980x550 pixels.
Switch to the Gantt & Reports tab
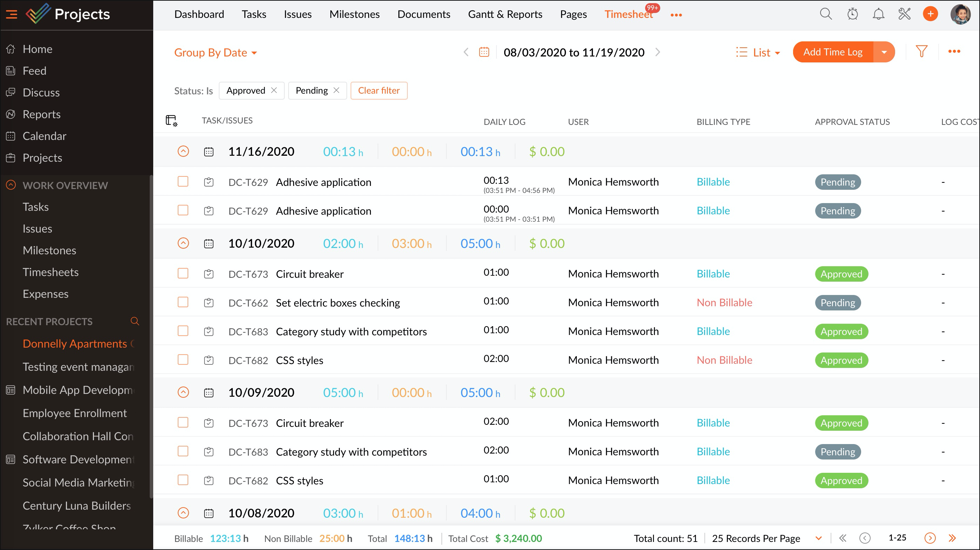(505, 14)
